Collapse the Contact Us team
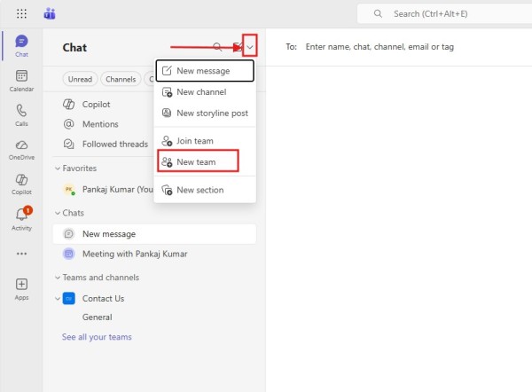This screenshot has height=392, width=532. coord(58,299)
